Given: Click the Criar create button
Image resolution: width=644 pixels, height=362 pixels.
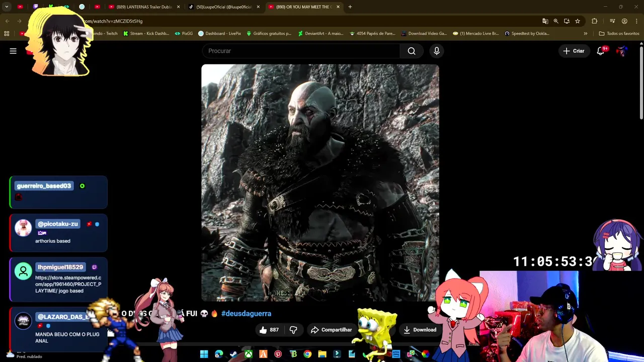Looking at the screenshot, I should [574, 51].
